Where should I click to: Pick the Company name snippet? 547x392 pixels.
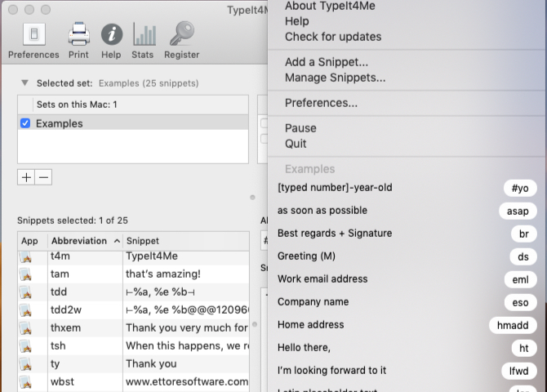point(407,302)
